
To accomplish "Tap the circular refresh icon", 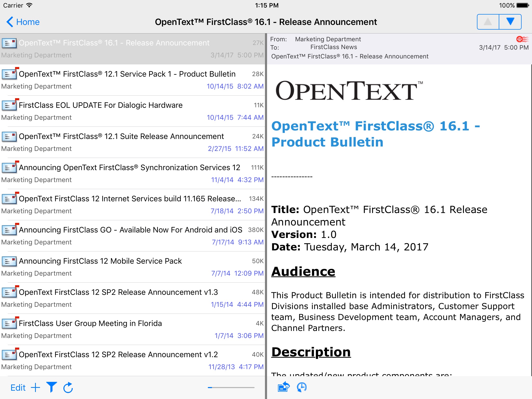I will click(x=68, y=388).
